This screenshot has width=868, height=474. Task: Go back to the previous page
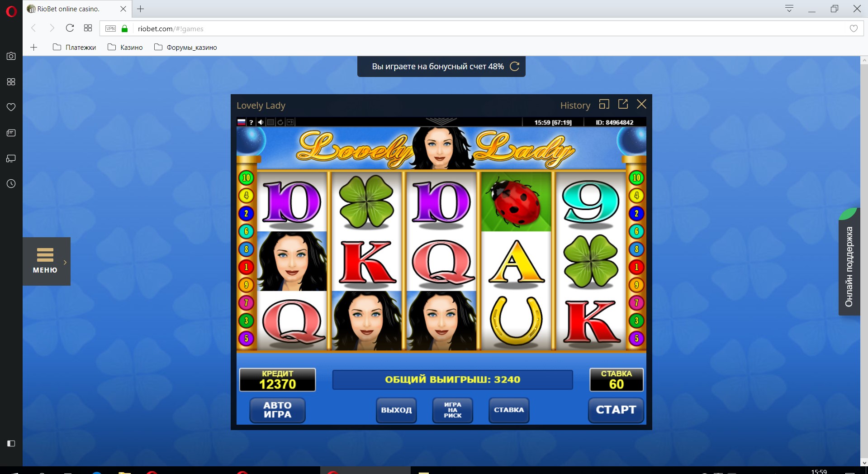point(33,28)
